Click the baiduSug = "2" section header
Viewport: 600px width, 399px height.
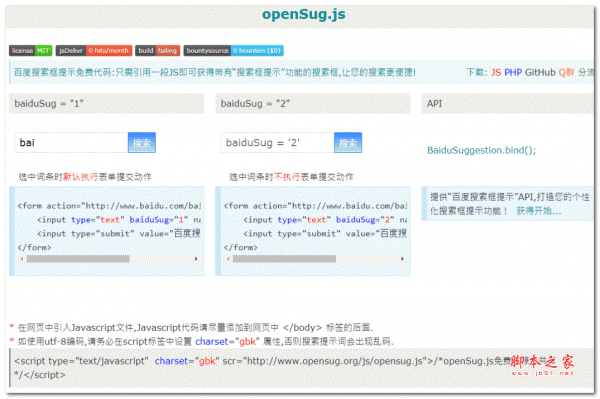(313, 103)
